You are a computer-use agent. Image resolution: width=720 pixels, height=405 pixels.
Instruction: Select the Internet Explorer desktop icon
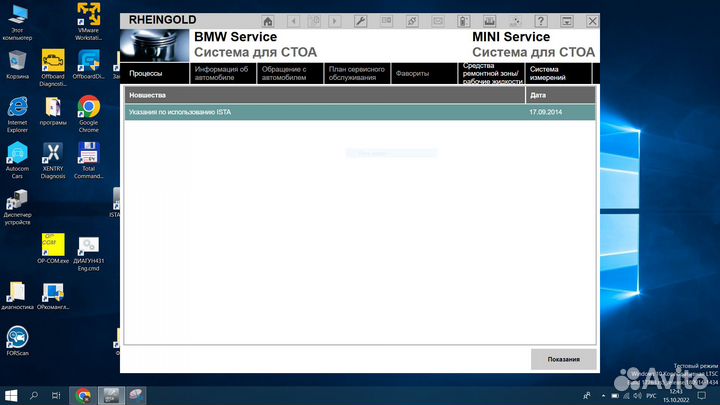click(17, 114)
